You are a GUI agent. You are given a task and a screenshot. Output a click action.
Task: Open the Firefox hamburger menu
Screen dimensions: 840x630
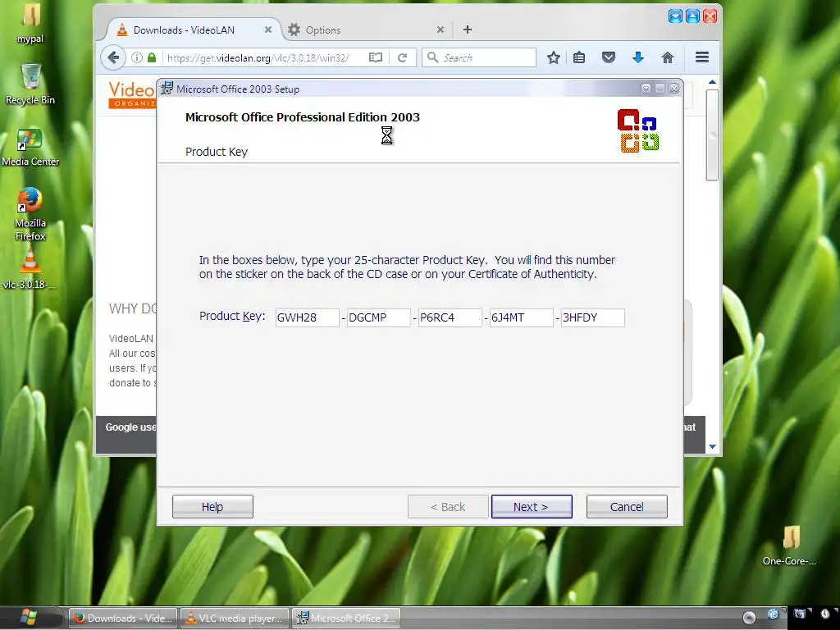(702, 57)
